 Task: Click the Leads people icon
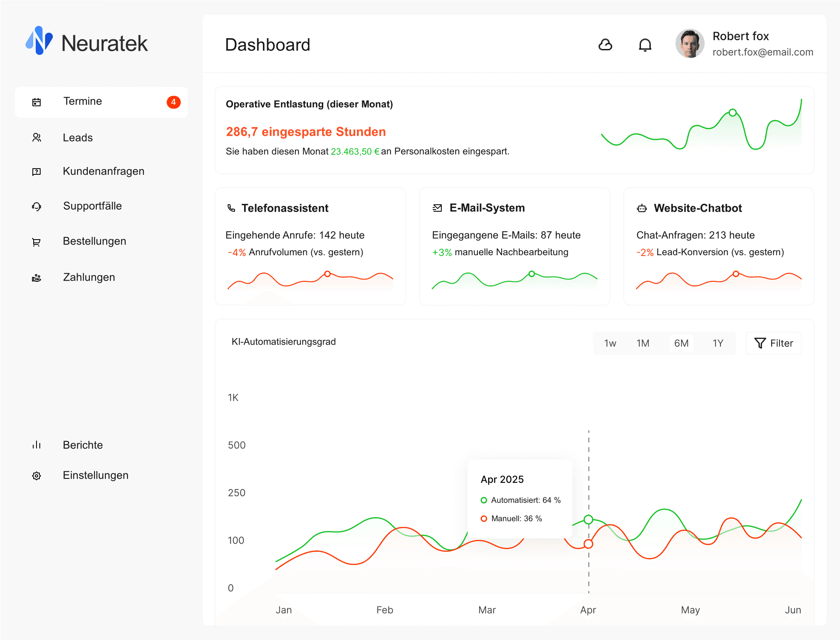37,138
